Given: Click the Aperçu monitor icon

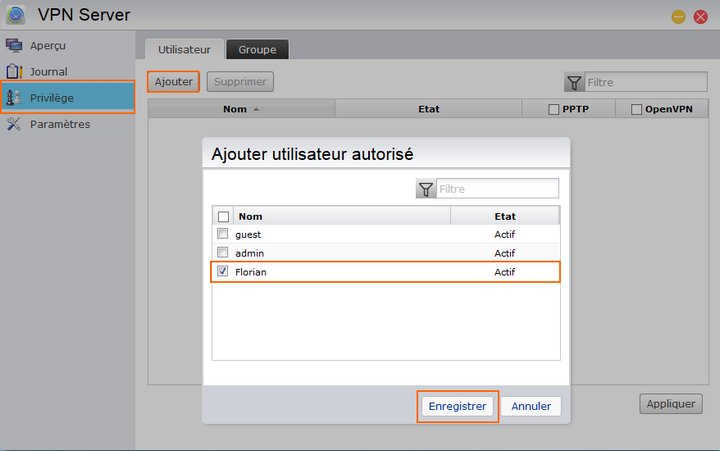Looking at the screenshot, I should (x=14, y=45).
